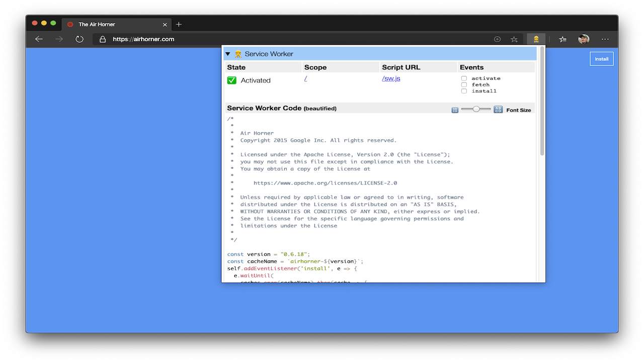Open a new browser tab
The image size is (644, 362).
pyautogui.click(x=179, y=24)
